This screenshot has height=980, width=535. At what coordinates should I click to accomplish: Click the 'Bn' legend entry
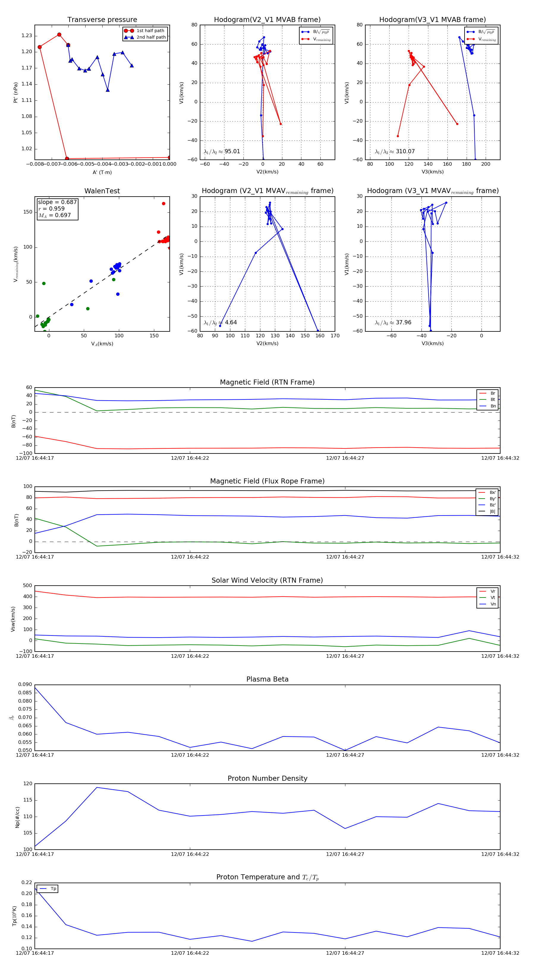pyautogui.click(x=487, y=406)
